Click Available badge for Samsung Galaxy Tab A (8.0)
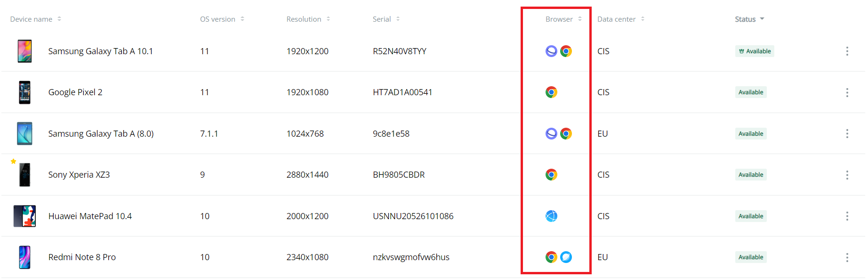The image size is (868, 279). click(751, 133)
